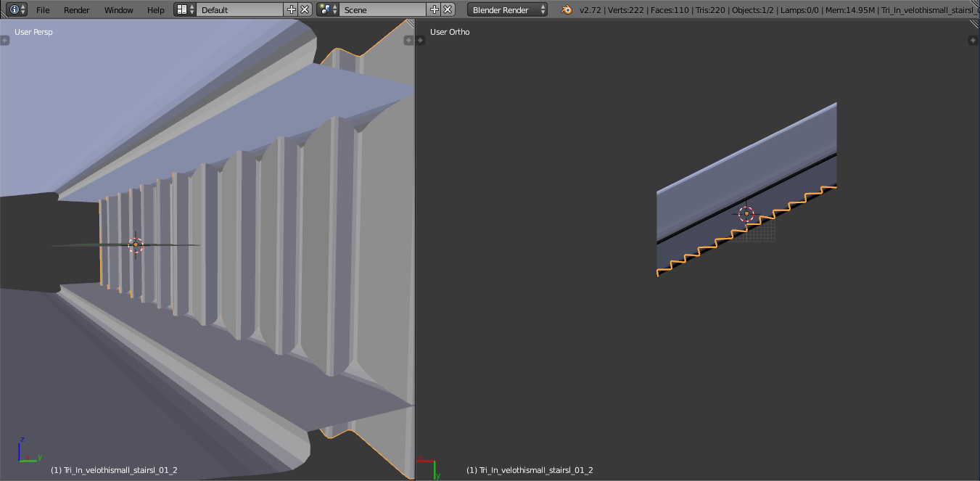980x481 pixels.
Task: Open the Help menu
Action: pyautogui.click(x=156, y=9)
